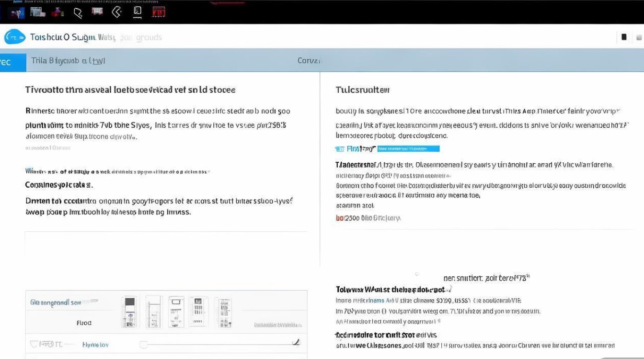Click the 'Hynle lov' blue link

(95, 344)
